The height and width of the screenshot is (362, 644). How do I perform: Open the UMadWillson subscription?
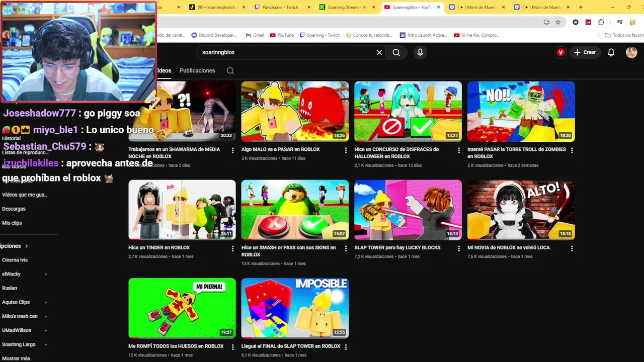point(17,330)
